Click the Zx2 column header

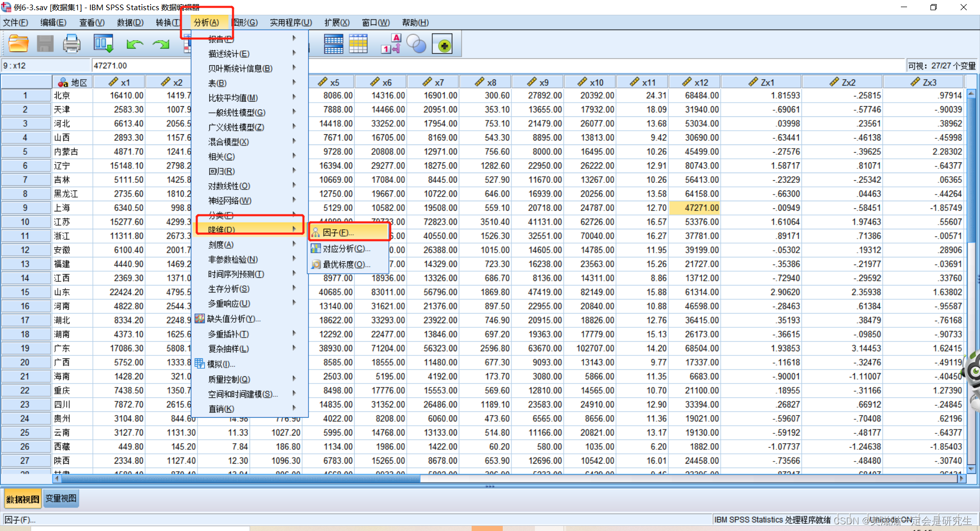point(842,82)
